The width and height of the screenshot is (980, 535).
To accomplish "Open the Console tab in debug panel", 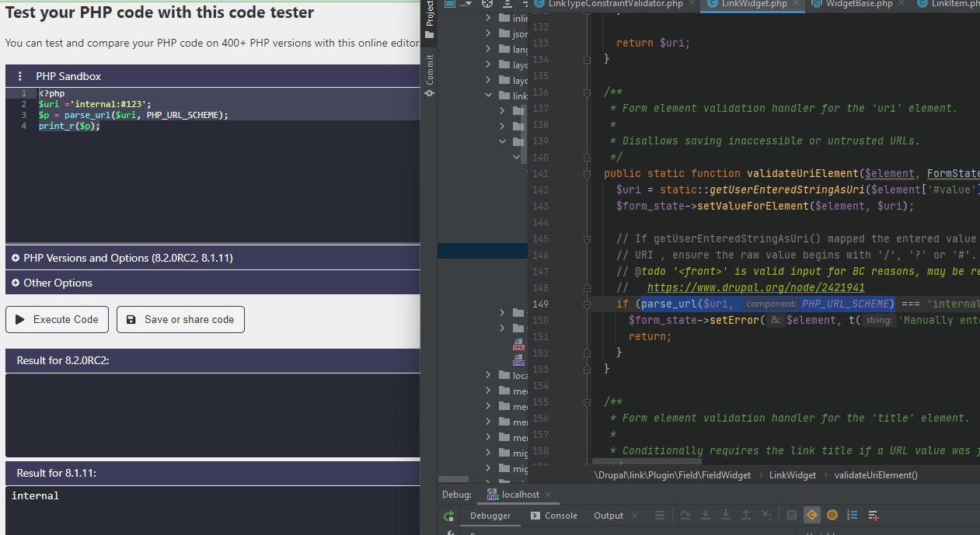I will [553, 516].
